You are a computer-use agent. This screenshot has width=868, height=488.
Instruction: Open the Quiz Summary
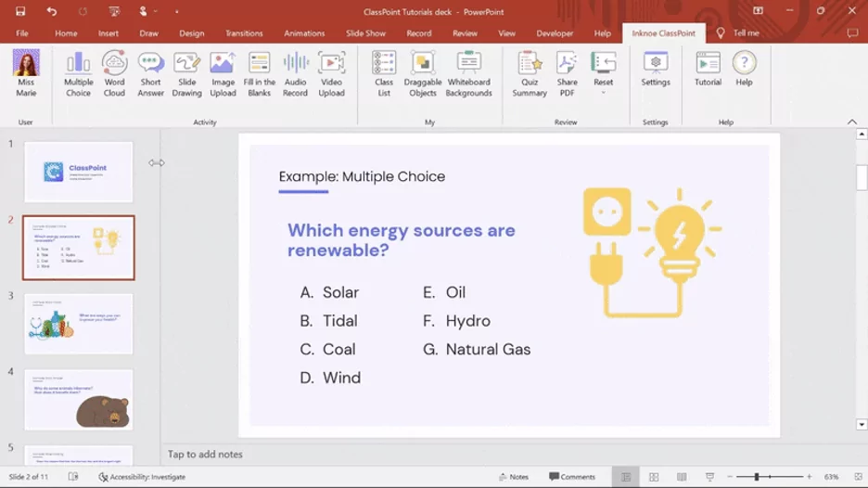tap(530, 74)
